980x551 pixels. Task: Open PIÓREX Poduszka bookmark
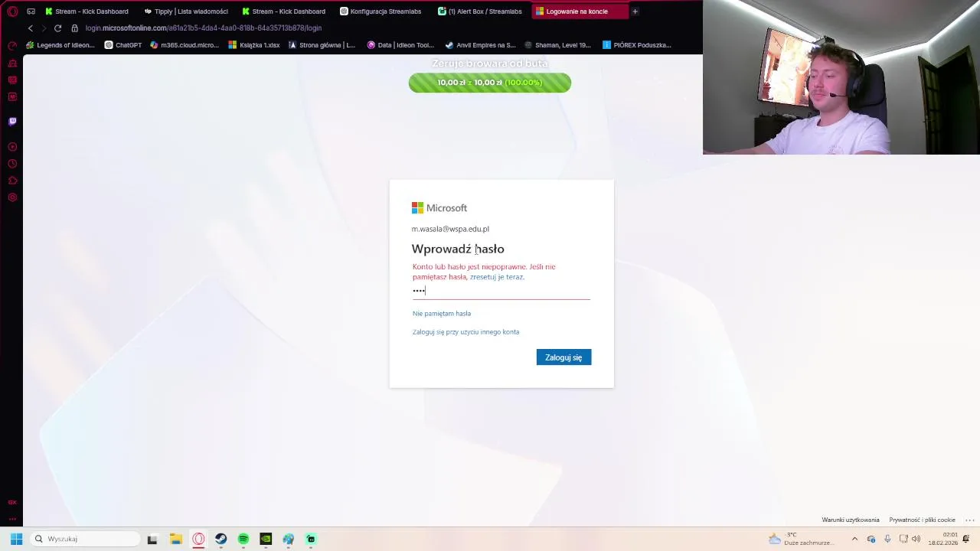pyautogui.click(x=637, y=45)
